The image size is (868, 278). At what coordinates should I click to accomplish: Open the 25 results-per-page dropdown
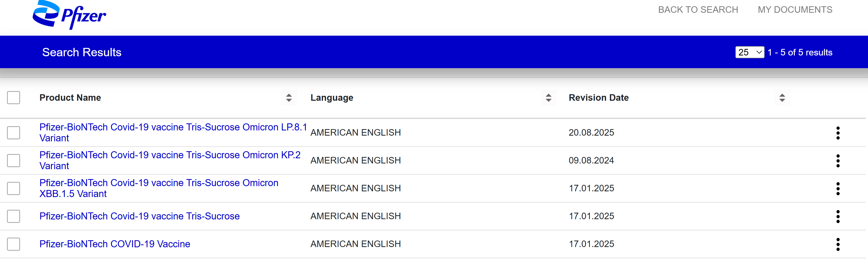tap(750, 52)
